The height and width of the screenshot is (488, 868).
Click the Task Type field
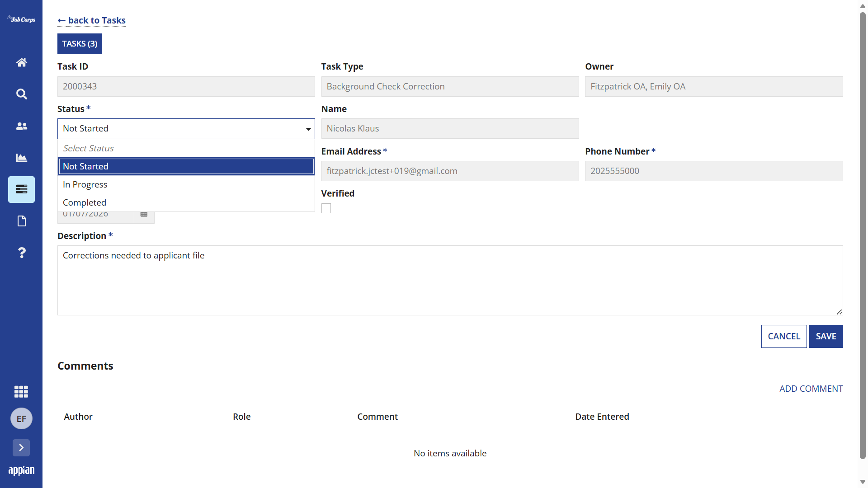(450, 86)
